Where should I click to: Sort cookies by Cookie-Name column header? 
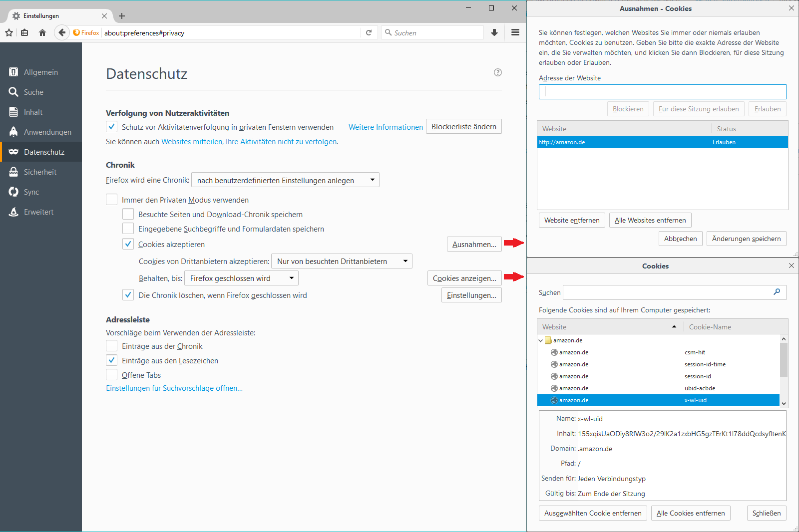pyautogui.click(x=736, y=327)
